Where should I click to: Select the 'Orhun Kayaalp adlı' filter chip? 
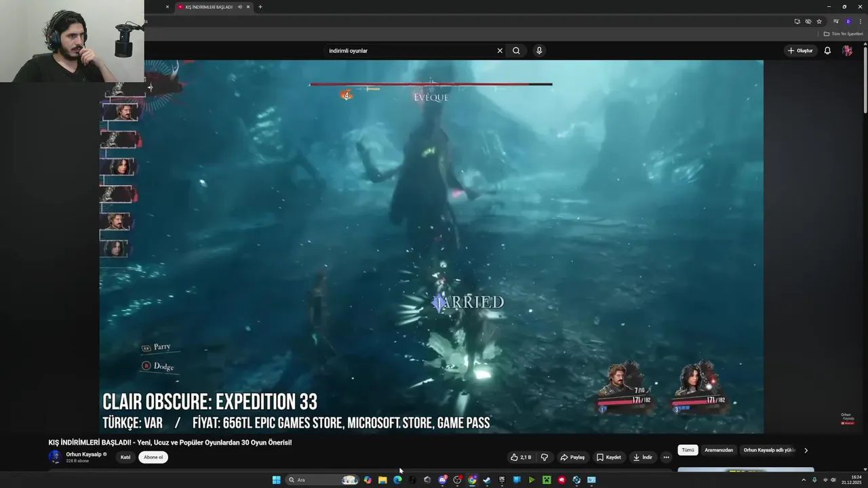pyautogui.click(x=769, y=450)
